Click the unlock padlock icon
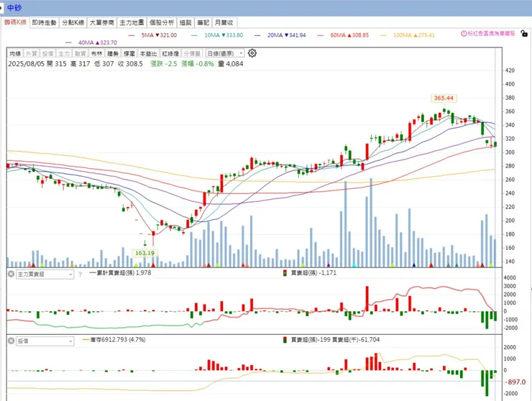 pos(524,33)
